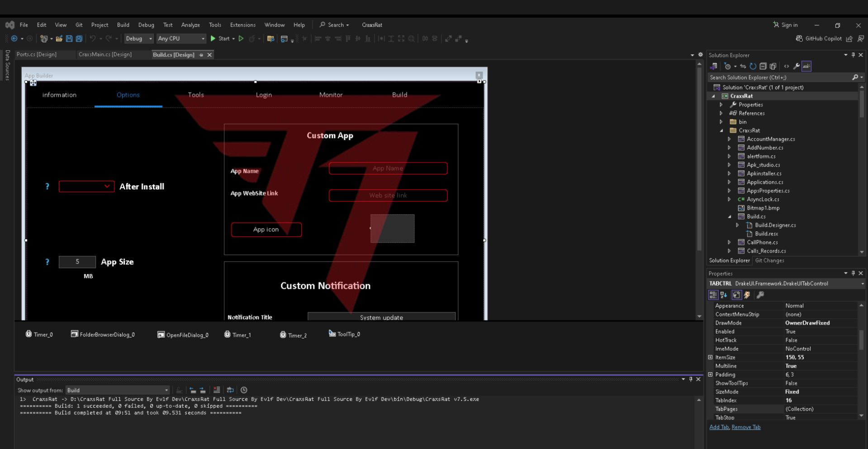Click the Alphabetical sort icon in Properties panel
Screen dimensions: 868x449
coord(724,295)
